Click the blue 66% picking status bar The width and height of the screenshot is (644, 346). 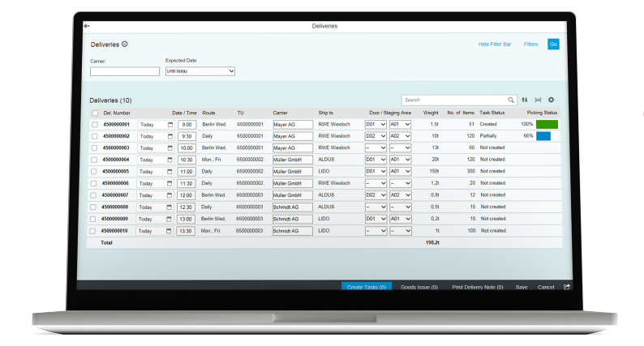543,136
